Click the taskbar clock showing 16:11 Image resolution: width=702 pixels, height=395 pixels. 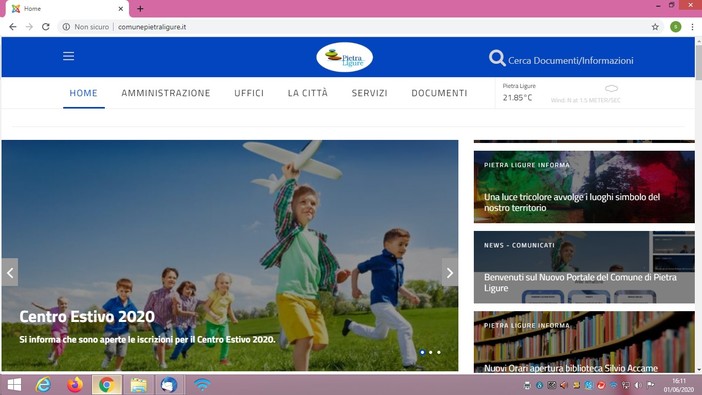[679, 381]
